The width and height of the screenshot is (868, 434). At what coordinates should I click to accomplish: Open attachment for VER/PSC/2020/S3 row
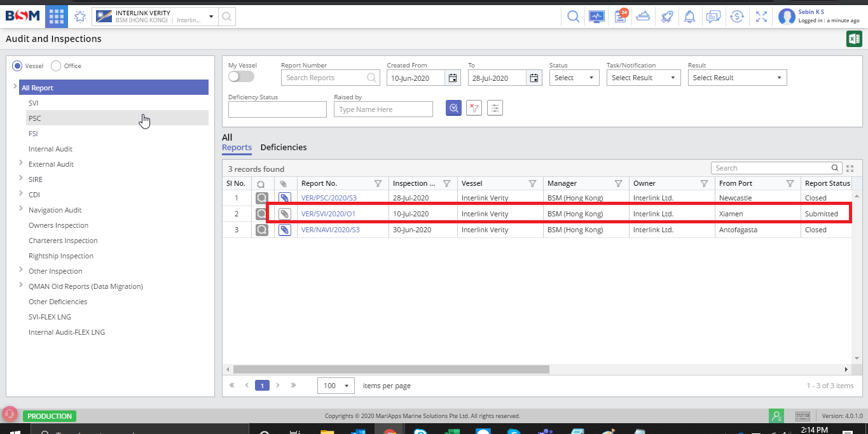(286, 198)
